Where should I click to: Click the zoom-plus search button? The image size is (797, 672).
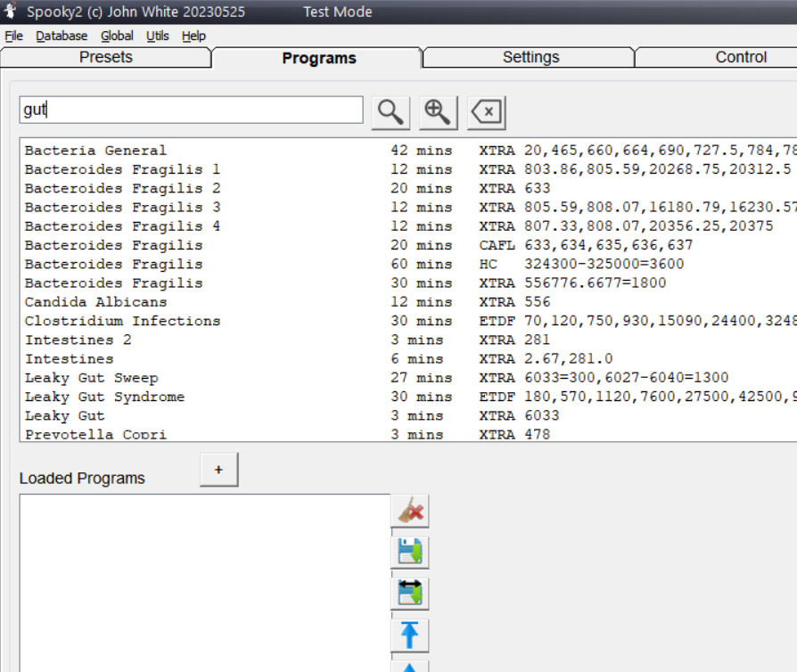[x=437, y=111]
